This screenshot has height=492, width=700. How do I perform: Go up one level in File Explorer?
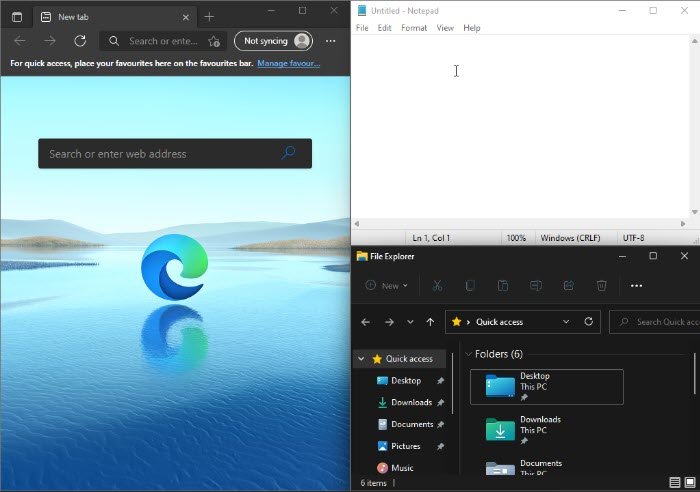[x=430, y=322]
